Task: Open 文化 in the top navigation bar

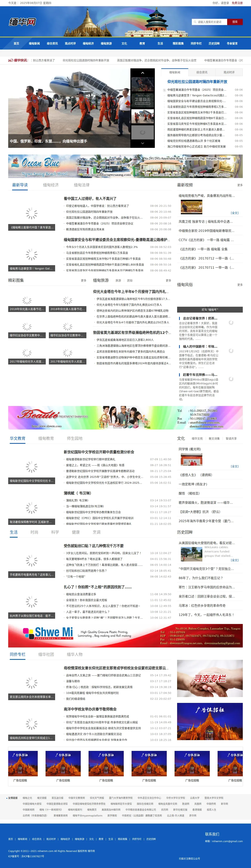Action: click(124, 43)
